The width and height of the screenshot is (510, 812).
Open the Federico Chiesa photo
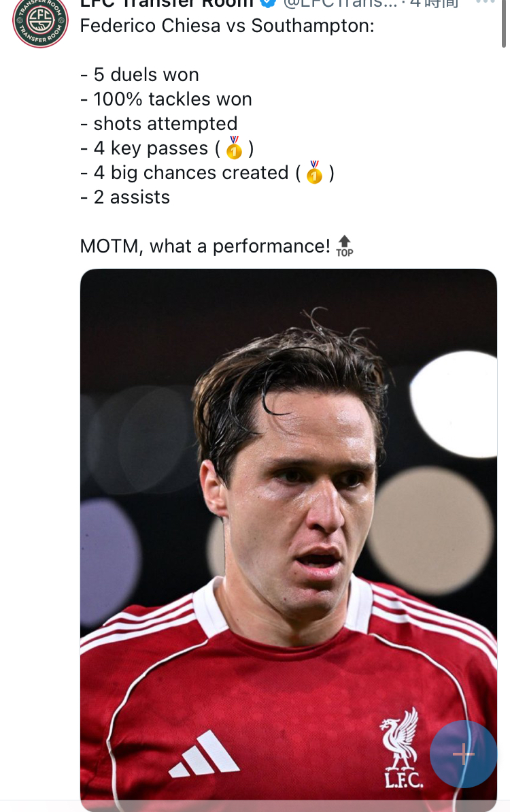[288, 476]
